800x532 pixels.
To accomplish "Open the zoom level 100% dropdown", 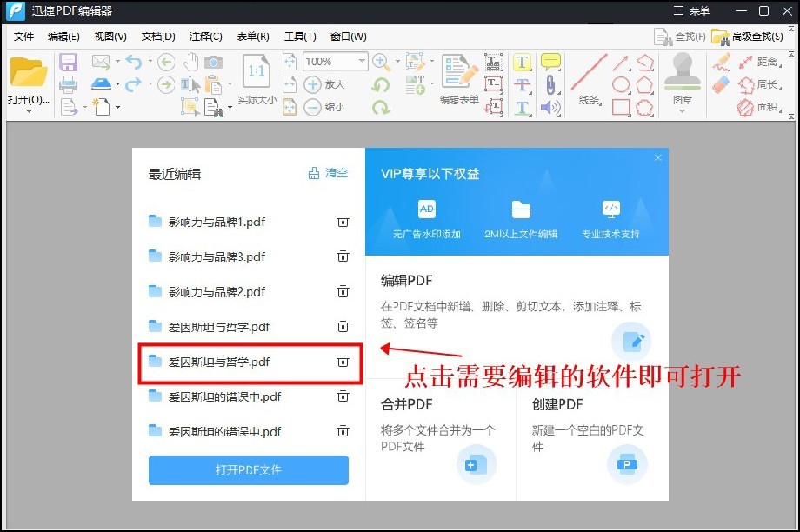I will 363,61.
